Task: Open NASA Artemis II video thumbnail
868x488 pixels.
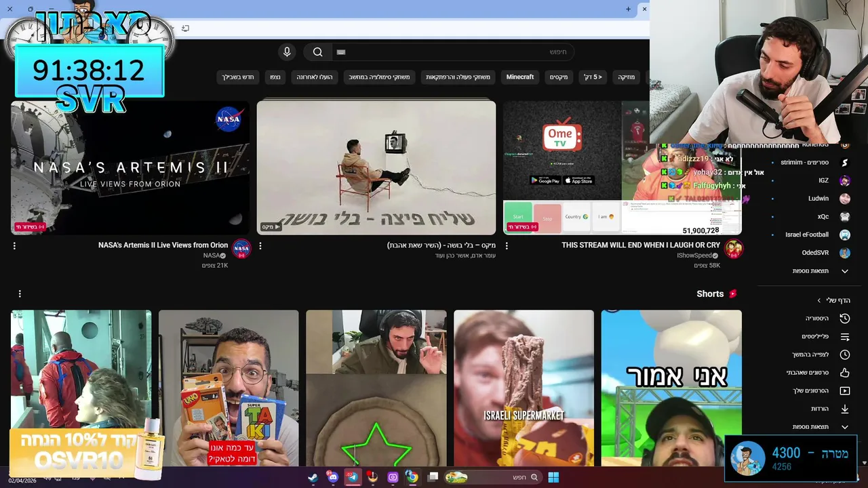Action: click(130, 168)
